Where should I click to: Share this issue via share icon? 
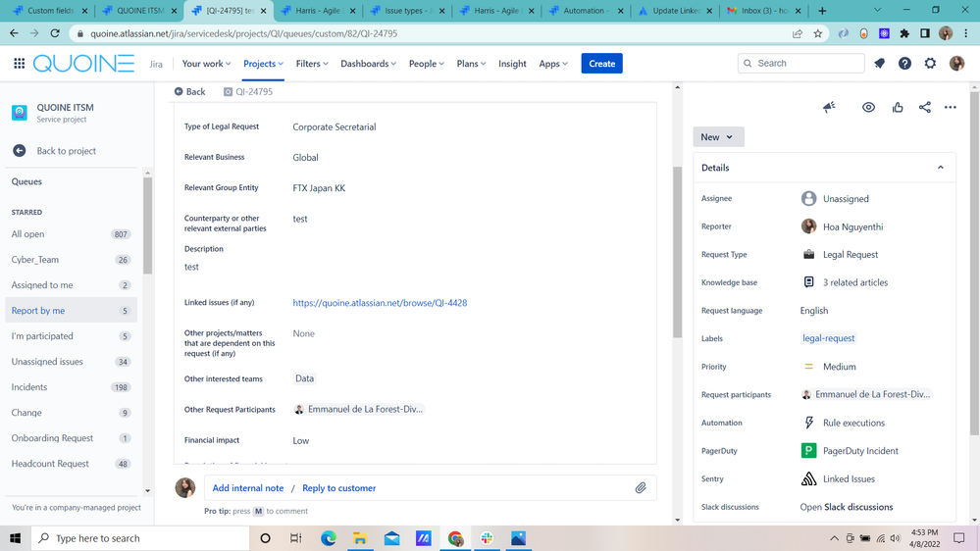[925, 108]
